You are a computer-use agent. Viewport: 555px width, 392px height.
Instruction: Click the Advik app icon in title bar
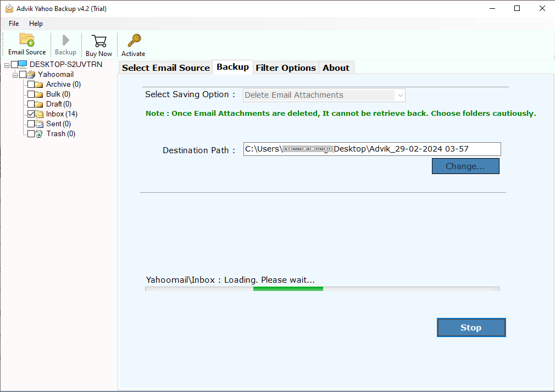coord(9,8)
